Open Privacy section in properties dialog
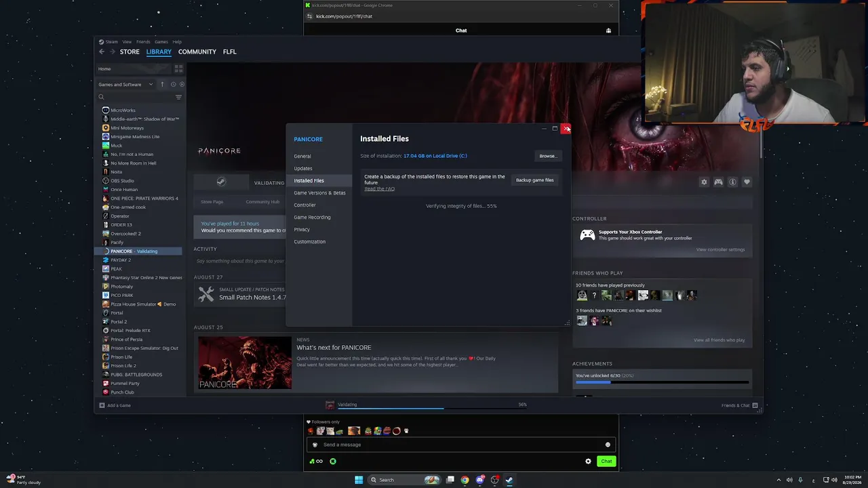Viewport: 868px width, 488px height. pyautogui.click(x=302, y=229)
